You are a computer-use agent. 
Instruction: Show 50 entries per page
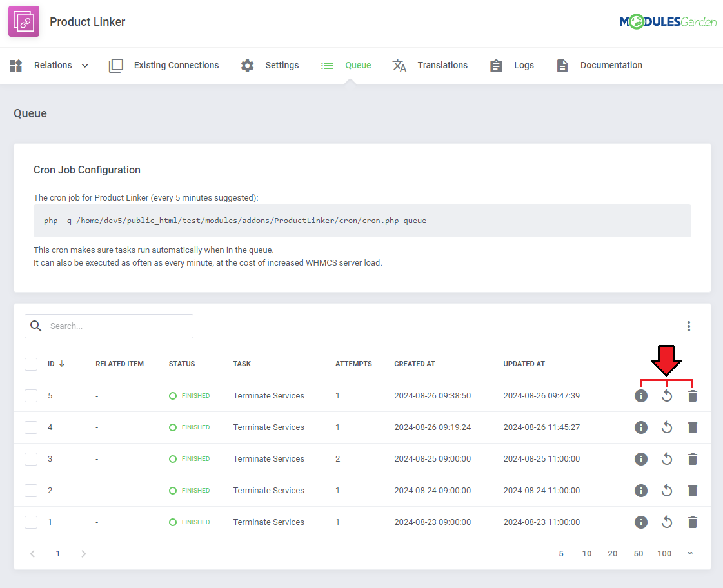[x=638, y=553]
